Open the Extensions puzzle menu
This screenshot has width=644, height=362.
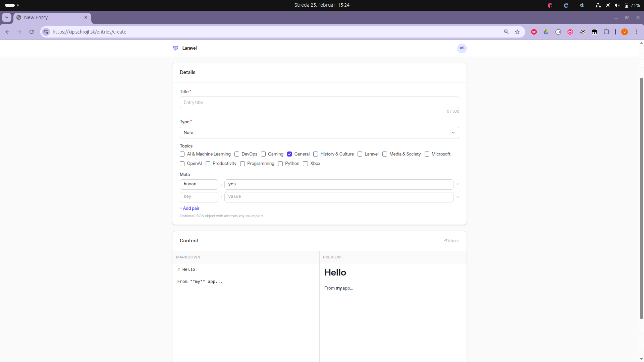606,32
